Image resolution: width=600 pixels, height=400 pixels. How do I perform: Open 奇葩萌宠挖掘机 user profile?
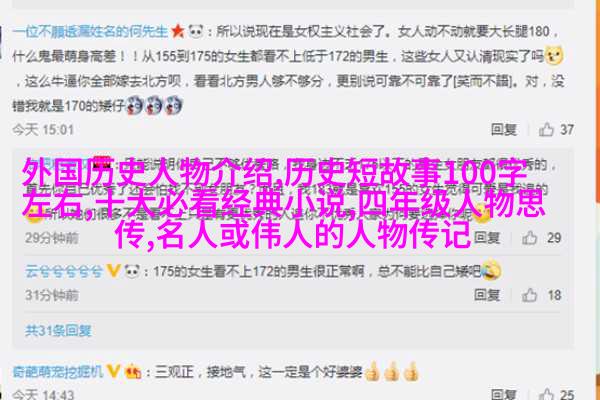58,371
